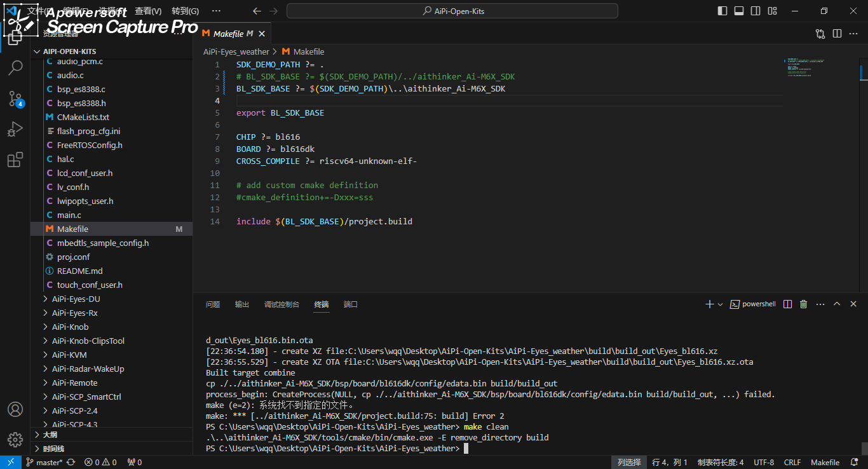Image resolution: width=868 pixels, height=469 pixels.
Task: Open editor More Actions ellipsis
Action: 854,34
